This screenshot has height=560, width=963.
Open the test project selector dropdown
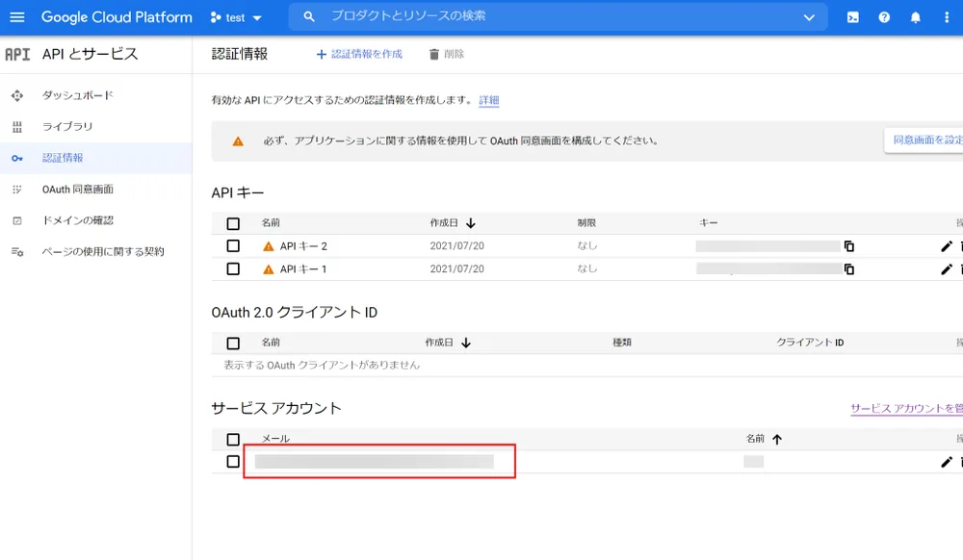click(x=236, y=17)
